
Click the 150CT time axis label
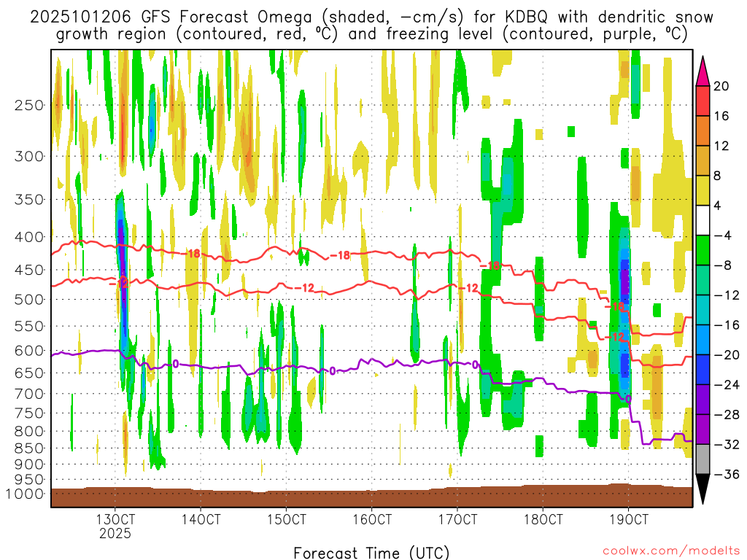pyautogui.click(x=286, y=519)
